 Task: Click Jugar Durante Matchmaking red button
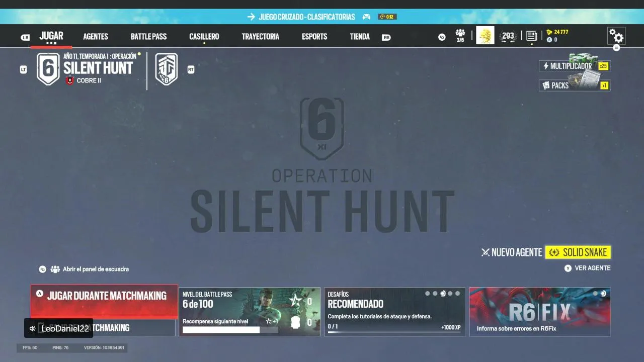[x=104, y=302]
